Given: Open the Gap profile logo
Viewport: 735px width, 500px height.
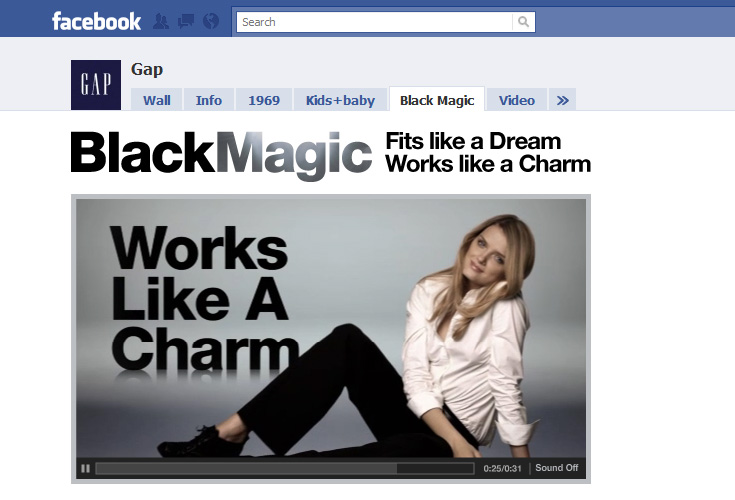Looking at the screenshot, I should coord(96,85).
